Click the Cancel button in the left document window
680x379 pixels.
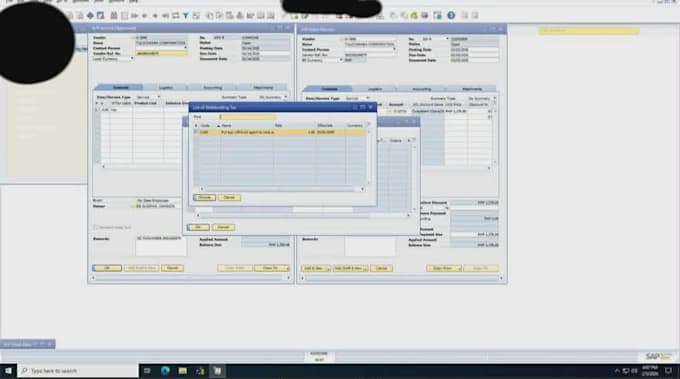(172, 268)
